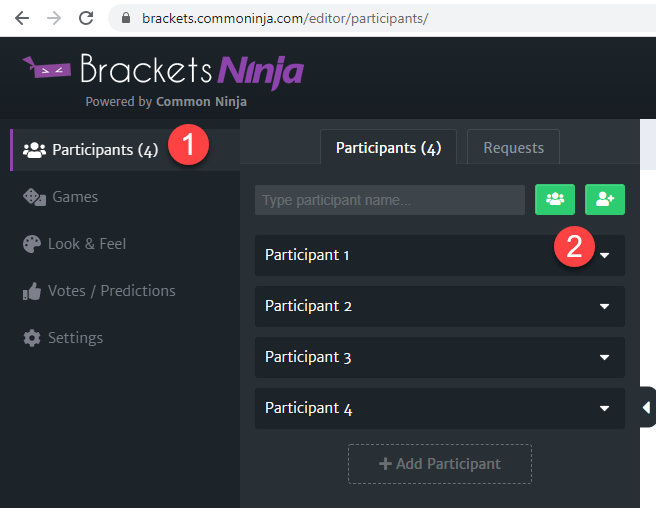Focus the Type participant name field
This screenshot has width=656, height=508.
[x=390, y=200]
